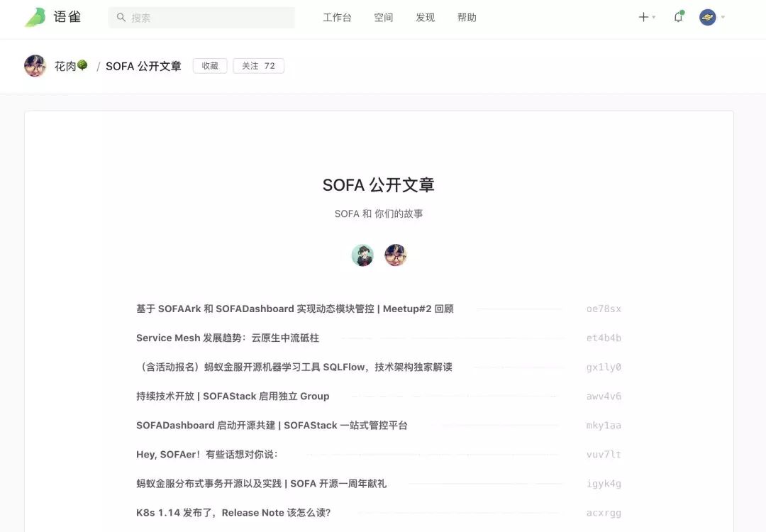The image size is (766, 532).
Task: Open article 蚂蚁金服分布式事务开源以及实践
Action: (x=261, y=484)
